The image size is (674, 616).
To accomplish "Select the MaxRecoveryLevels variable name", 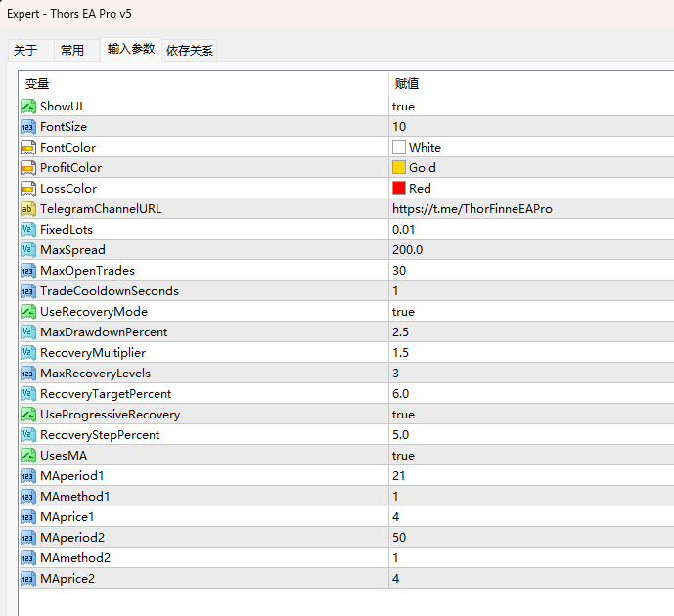I will [x=96, y=374].
